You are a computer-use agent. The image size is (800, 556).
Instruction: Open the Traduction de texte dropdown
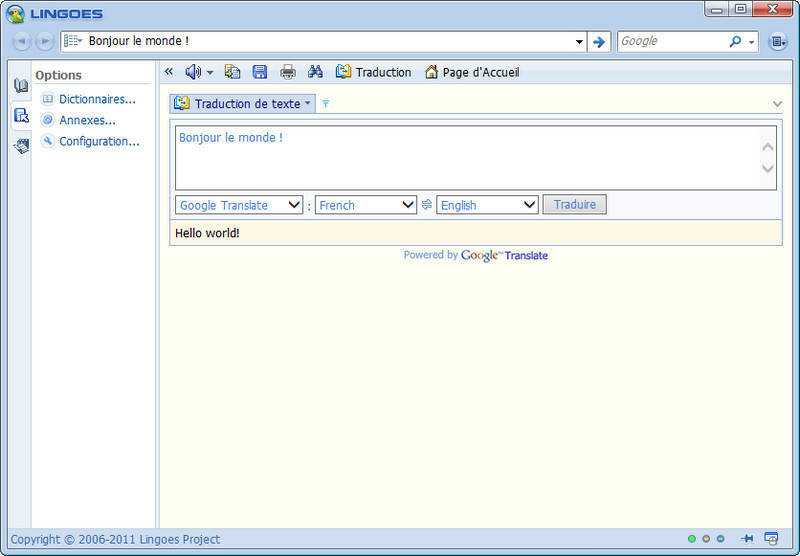tap(242, 104)
